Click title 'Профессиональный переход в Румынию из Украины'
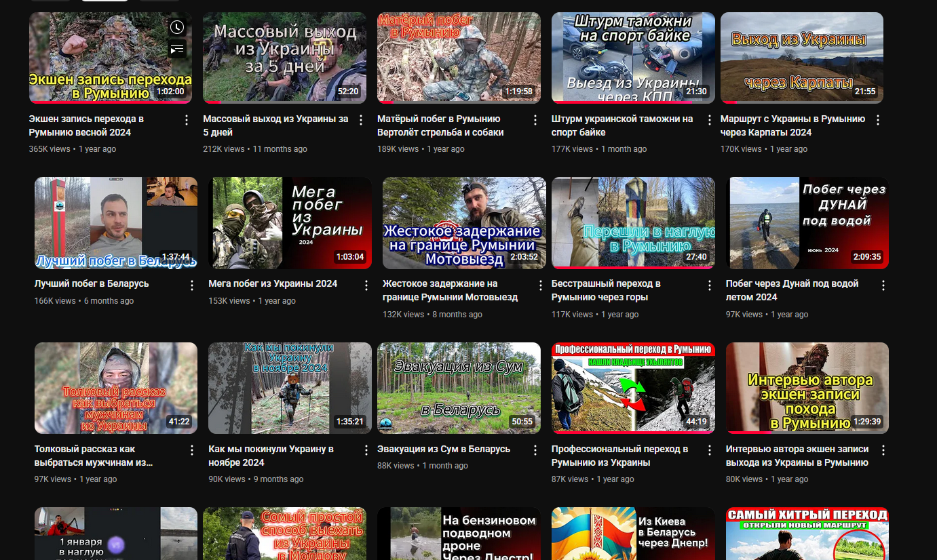Screen dimensions: 937x560 619,456
